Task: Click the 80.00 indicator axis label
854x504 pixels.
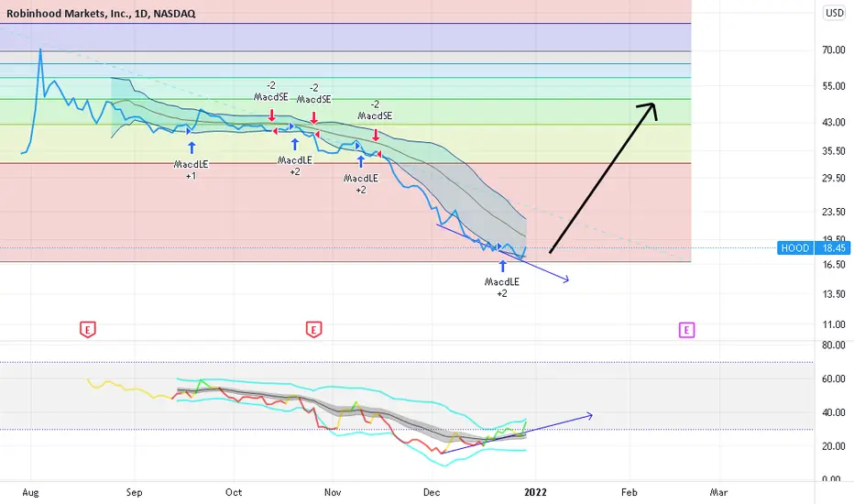Action: (x=833, y=345)
